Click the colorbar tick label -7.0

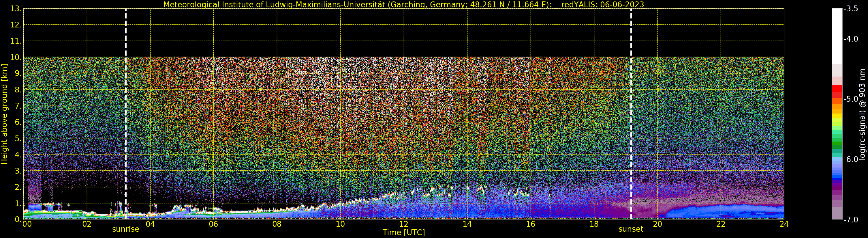[x=851, y=220]
